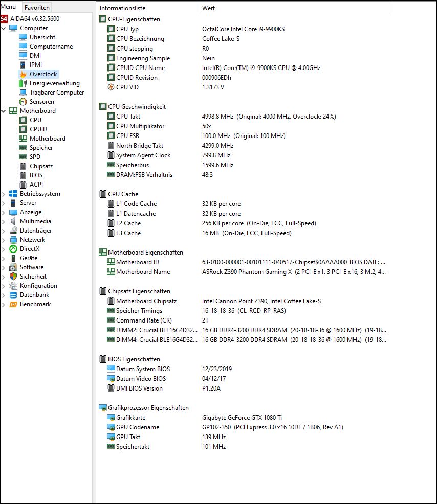
Task: Expand the Multimedia tree node
Action: coord(4,222)
